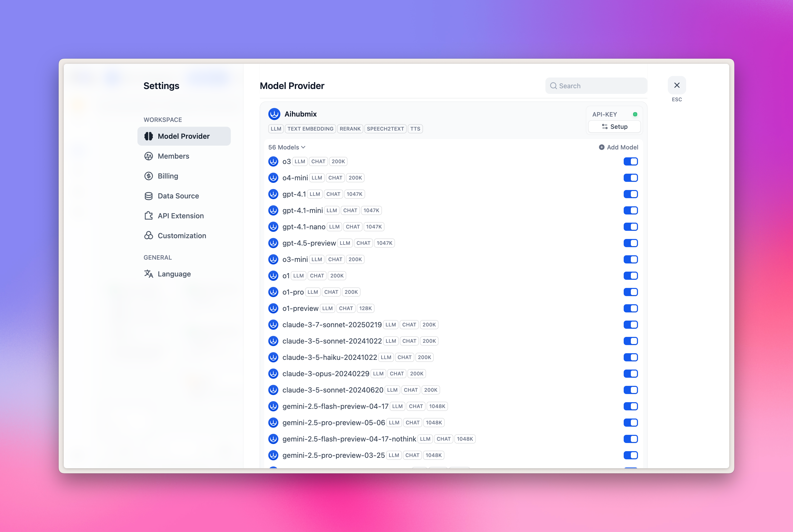Click the Add Model button

(618, 147)
